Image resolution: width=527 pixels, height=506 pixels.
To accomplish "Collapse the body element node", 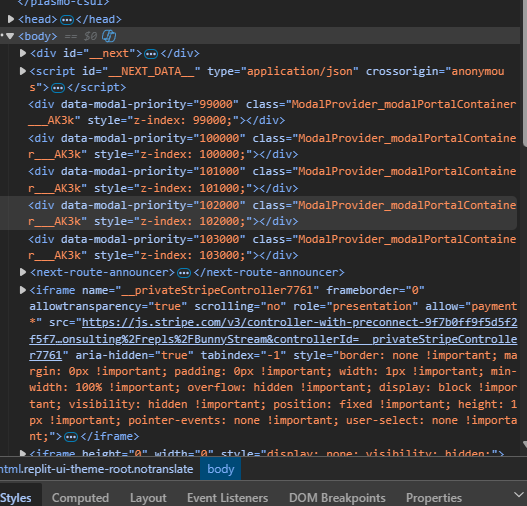I will coord(10,36).
